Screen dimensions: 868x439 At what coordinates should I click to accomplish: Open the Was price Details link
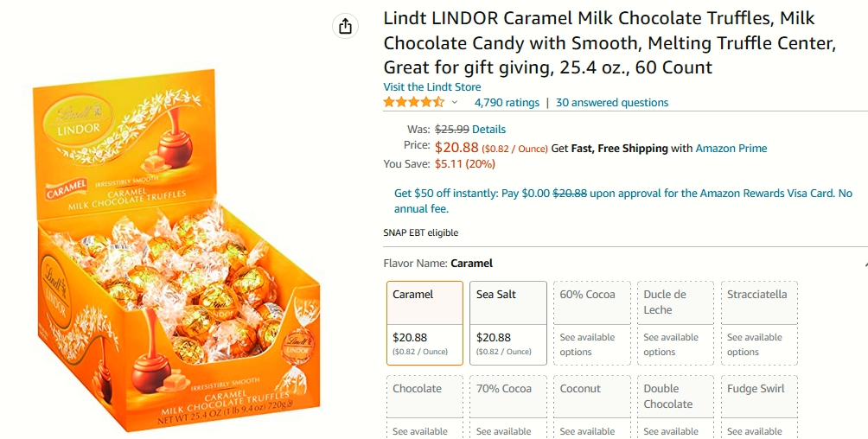coord(488,130)
